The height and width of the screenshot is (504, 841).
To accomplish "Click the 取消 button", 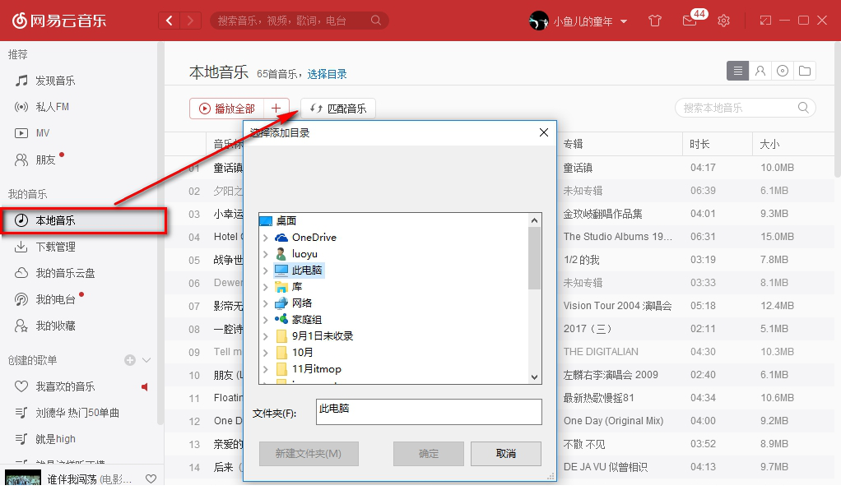I will (x=506, y=454).
